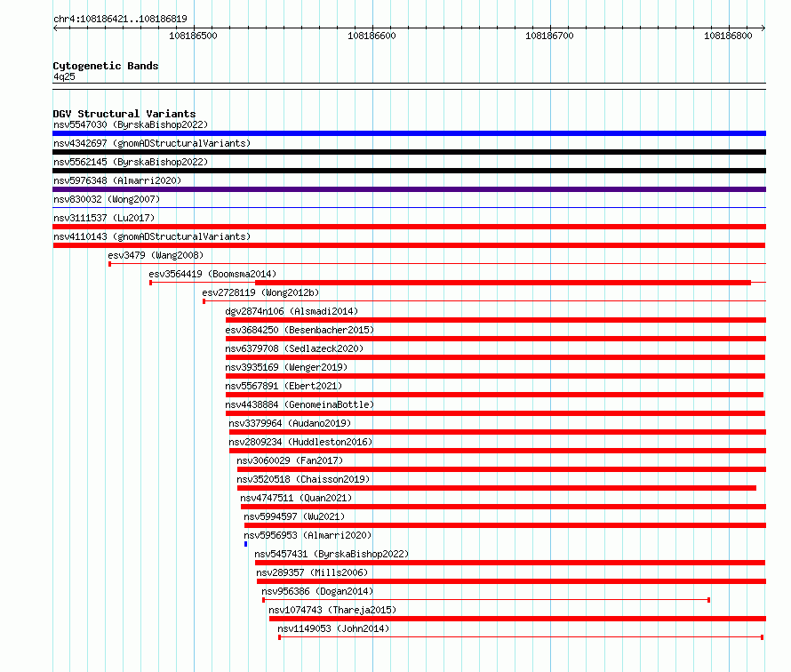Click the red bar under nsv3520518 (Chaisson2019)
This screenshot has height=672, width=791.
[x=497, y=488]
